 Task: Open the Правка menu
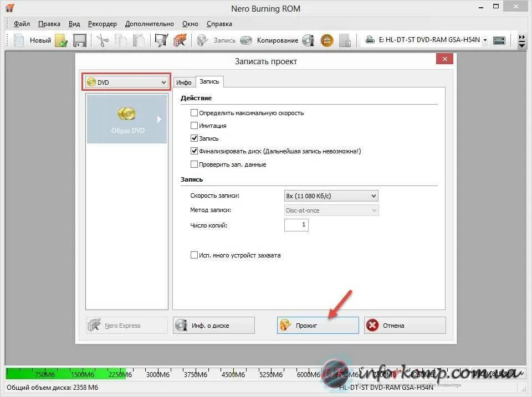point(49,24)
